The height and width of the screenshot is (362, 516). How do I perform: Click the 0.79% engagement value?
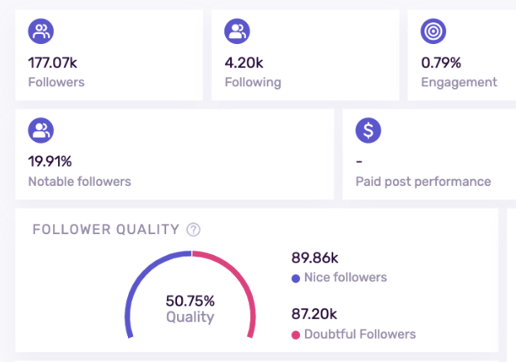441,63
